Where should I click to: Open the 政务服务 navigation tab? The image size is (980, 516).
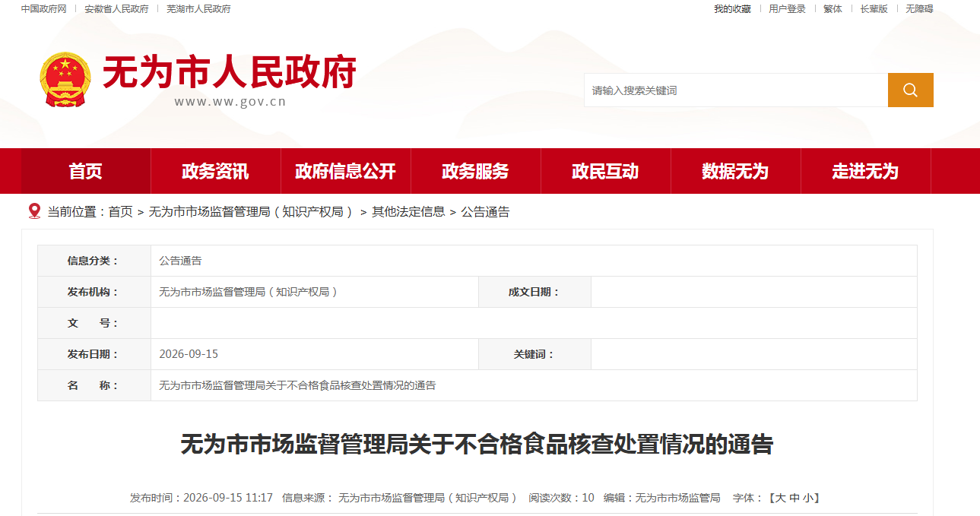coord(475,171)
